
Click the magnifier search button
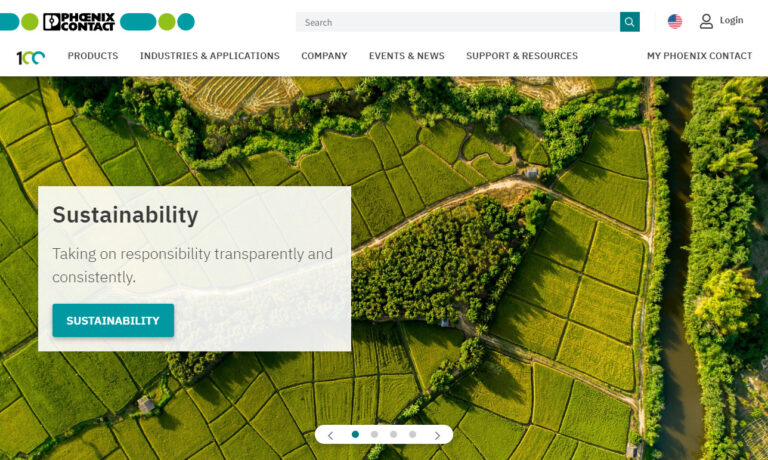coord(629,22)
